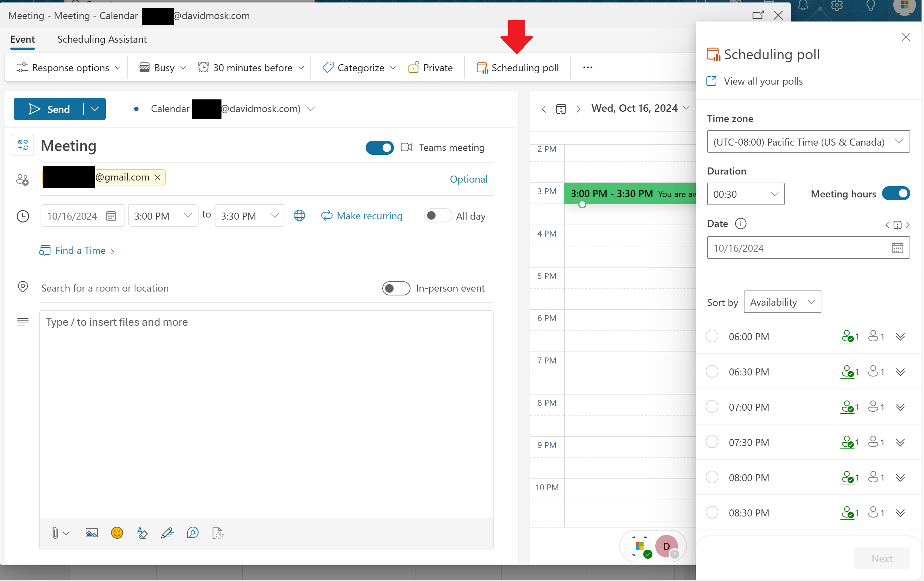
Task: Switch to the Scheduling Assistant tab
Action: 102,39
